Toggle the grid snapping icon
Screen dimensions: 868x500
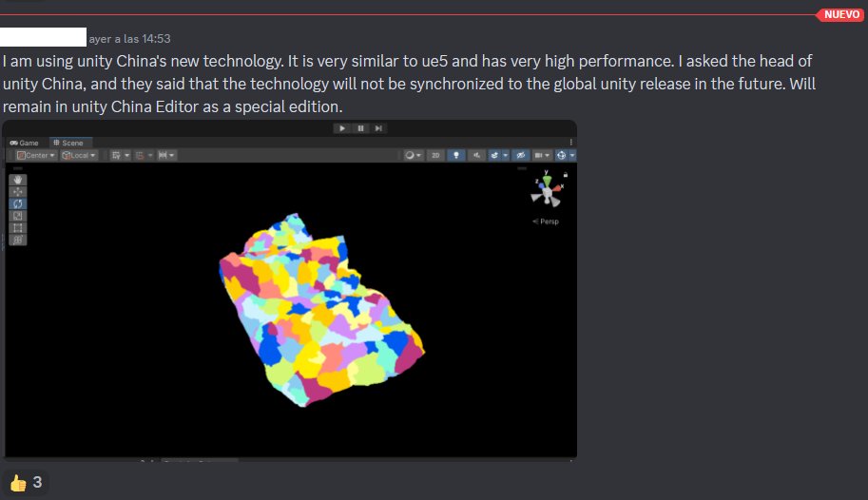click(140, 156)
